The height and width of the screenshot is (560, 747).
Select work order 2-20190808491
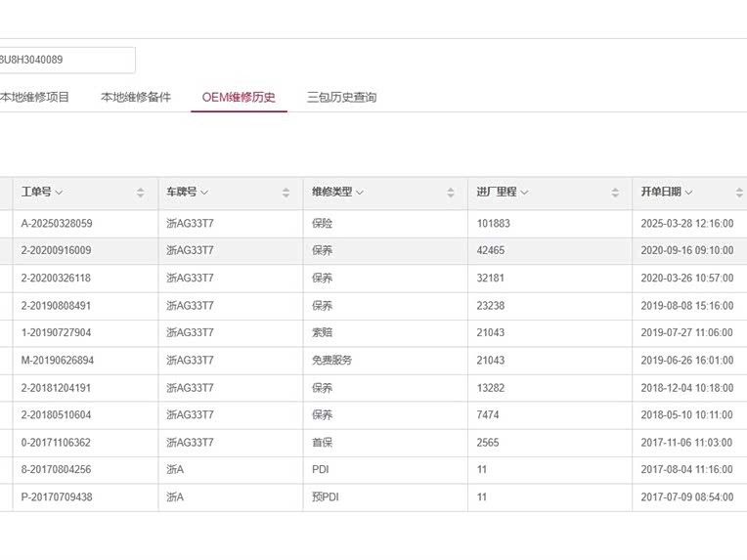(56, 306)
